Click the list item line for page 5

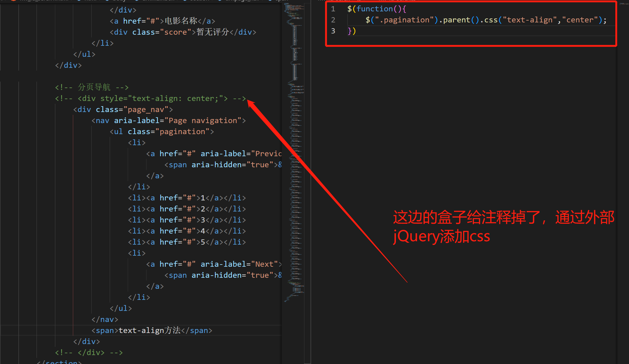187,242
